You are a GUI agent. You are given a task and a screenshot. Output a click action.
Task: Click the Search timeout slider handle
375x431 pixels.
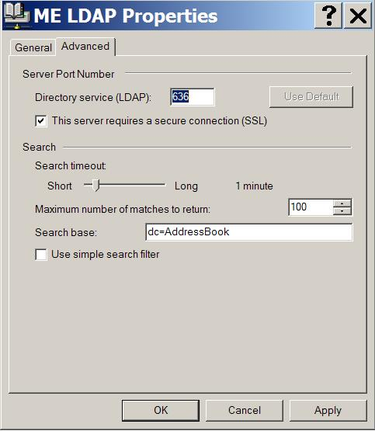click(x=96, y=185)
